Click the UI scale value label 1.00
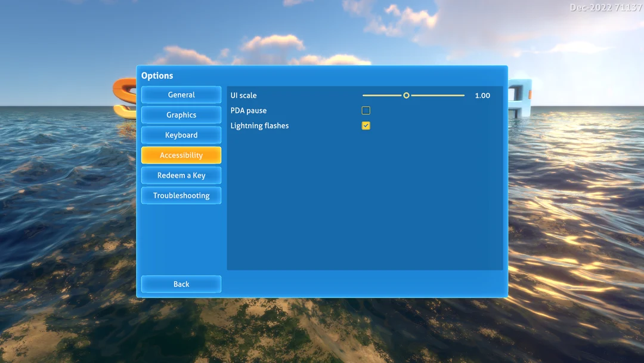Screen dimensions: 644x363 pos(482,95)
